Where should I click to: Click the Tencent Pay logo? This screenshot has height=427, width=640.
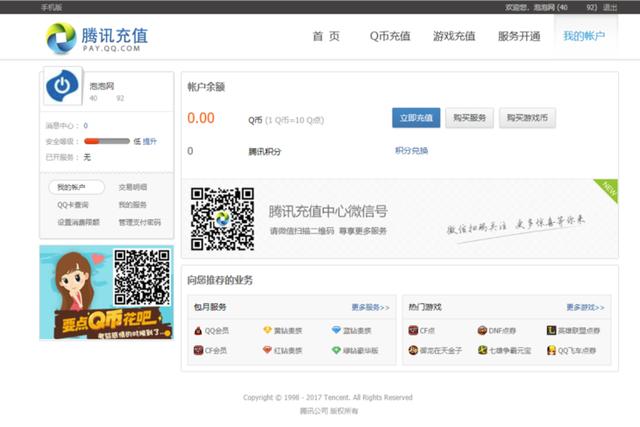96,38
